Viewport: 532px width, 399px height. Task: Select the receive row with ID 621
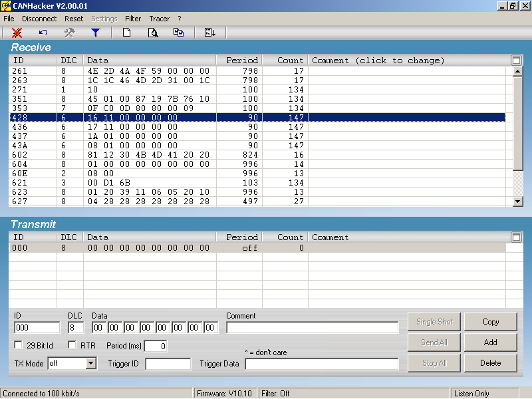[x=257, y=183]
